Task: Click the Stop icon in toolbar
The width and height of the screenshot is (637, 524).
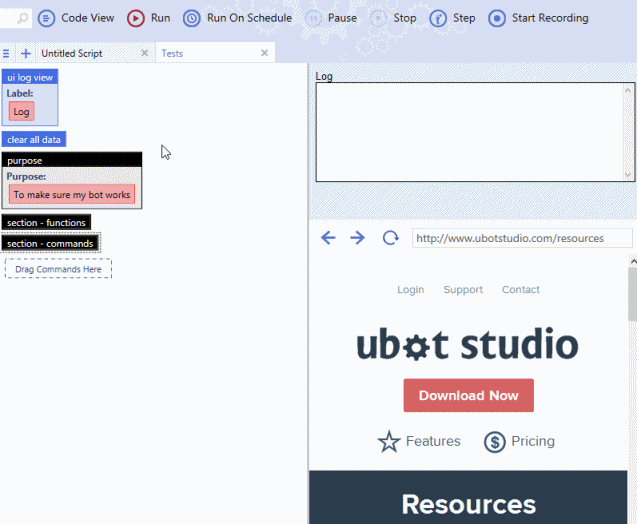Action: click(x=378, y=18)
